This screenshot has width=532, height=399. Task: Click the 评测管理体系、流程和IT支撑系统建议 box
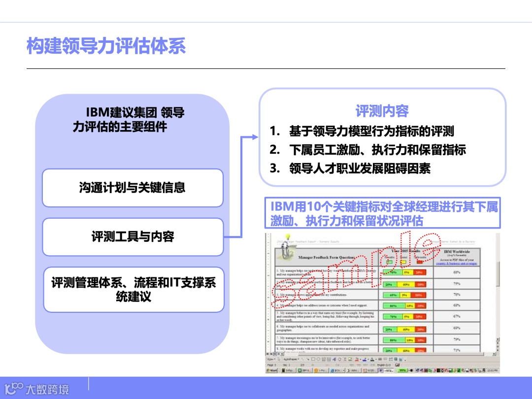[133, 290]
